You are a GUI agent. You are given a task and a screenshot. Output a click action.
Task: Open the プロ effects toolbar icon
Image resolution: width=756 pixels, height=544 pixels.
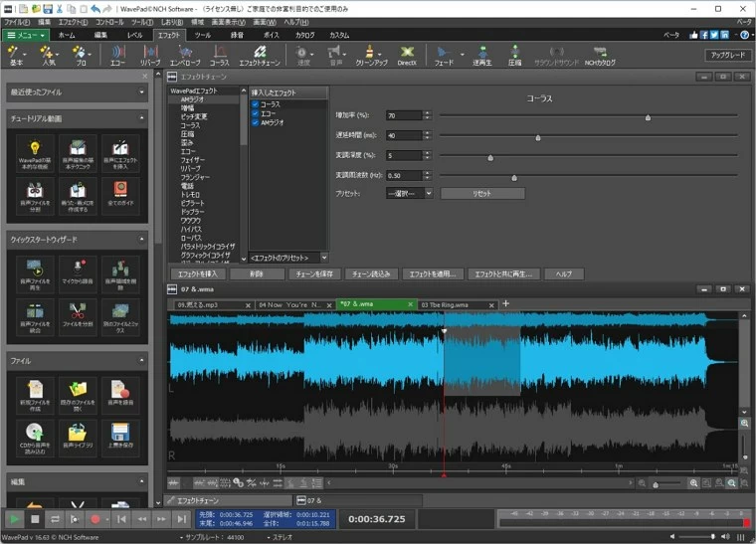click(x=81, y=56)
